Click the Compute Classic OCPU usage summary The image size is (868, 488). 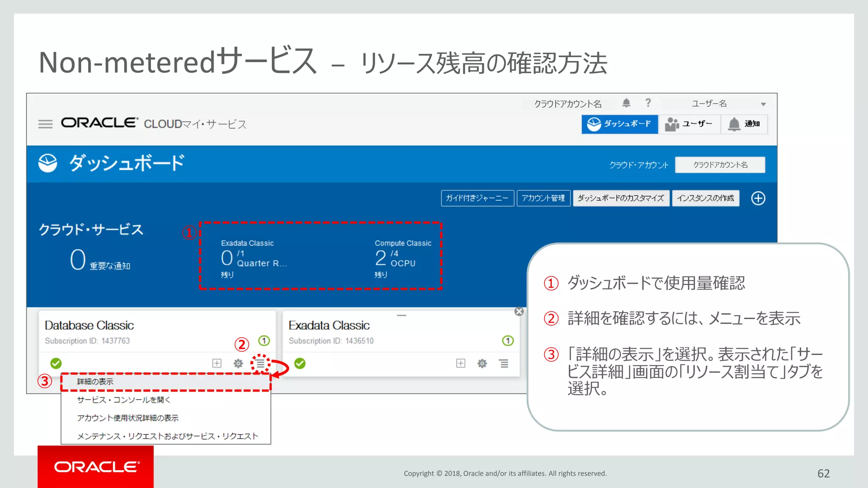[403, 258]
